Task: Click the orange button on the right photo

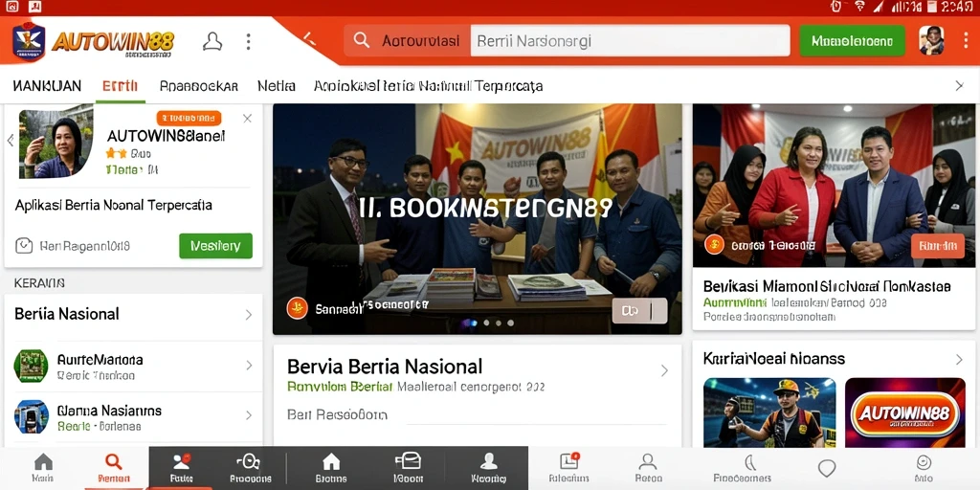Action: (x=938, y=246)
